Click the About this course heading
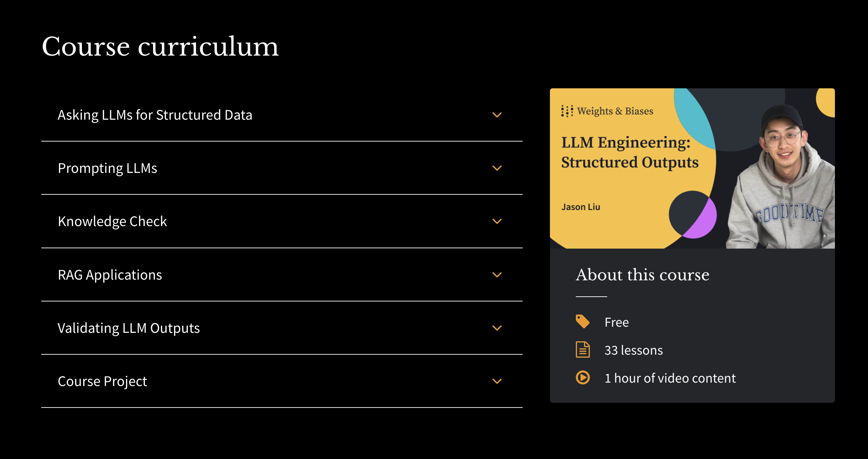This screenshot has width=868, height=459. (642, 275)
